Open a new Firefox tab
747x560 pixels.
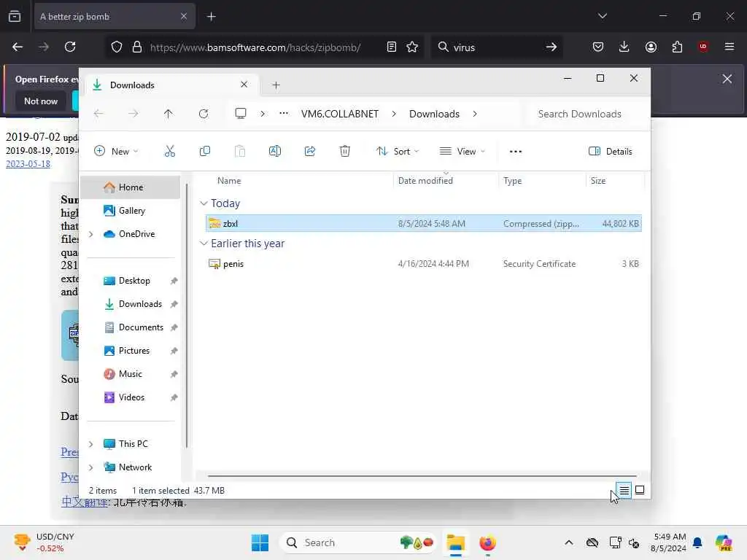click(x=212, y=17)
